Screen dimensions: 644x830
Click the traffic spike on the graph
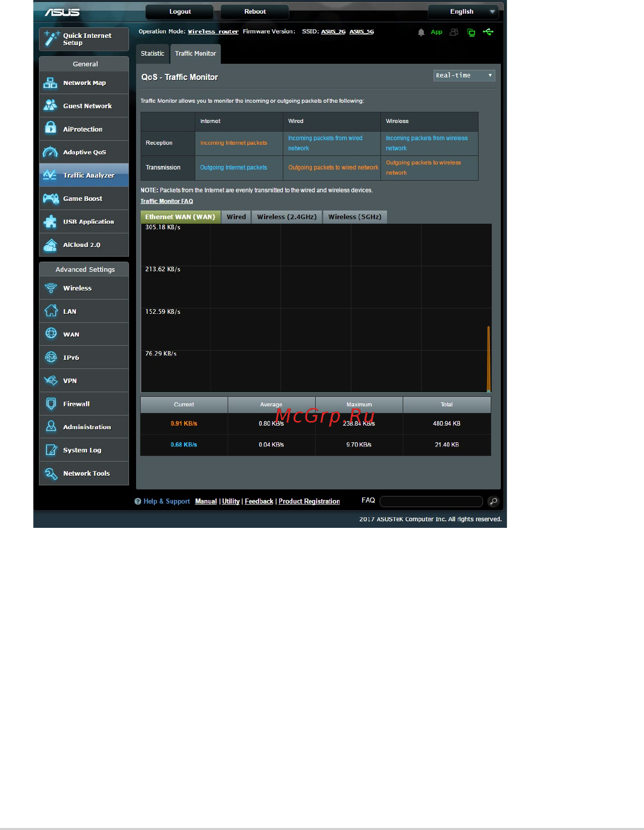488,359
